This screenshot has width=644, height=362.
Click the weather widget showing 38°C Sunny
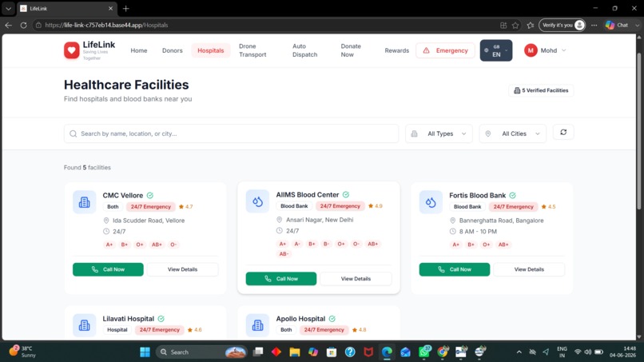pyautogui.click(x=22, y=352)
